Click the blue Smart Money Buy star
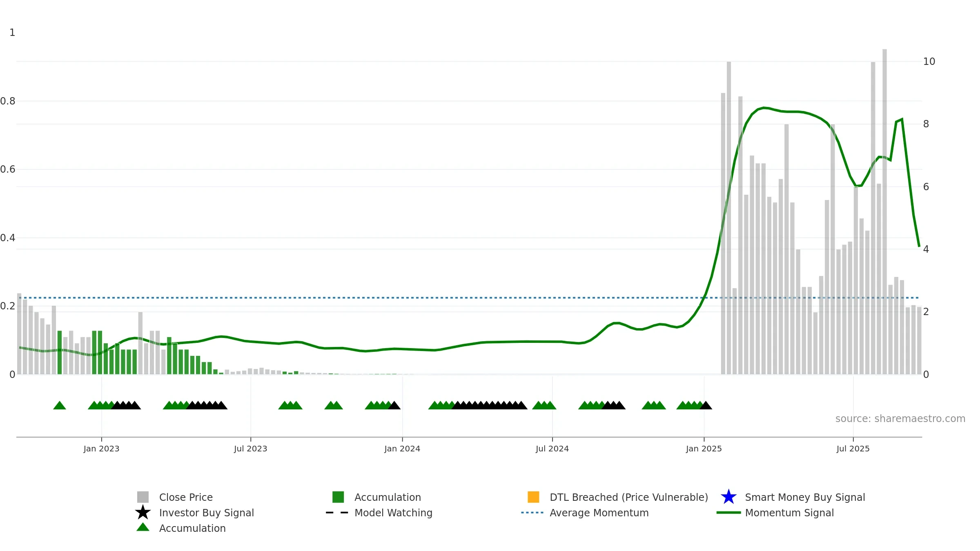 (x=729, y=497)
